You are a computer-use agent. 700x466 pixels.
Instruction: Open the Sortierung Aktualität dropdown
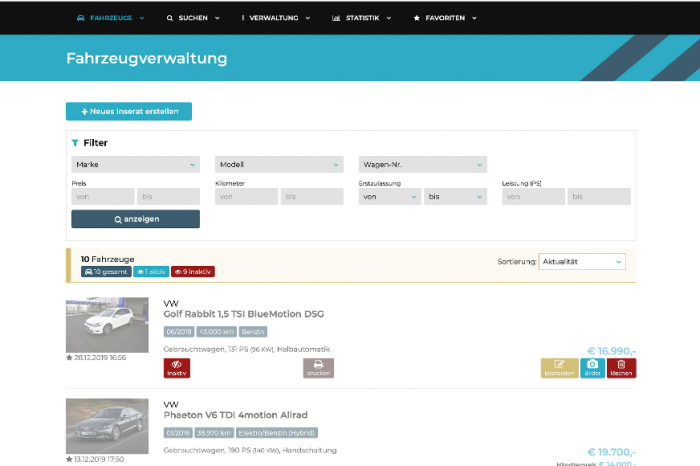(x=582, y=261)
